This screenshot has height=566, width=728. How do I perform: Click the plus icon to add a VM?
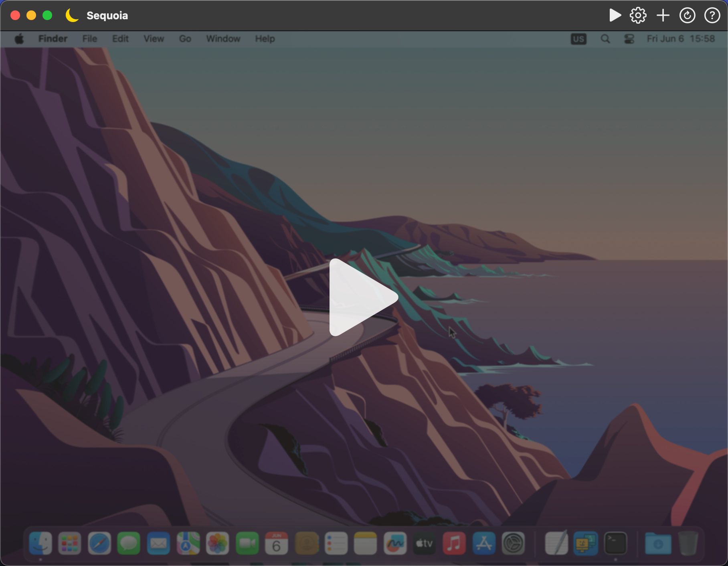(x=663, y=16)
